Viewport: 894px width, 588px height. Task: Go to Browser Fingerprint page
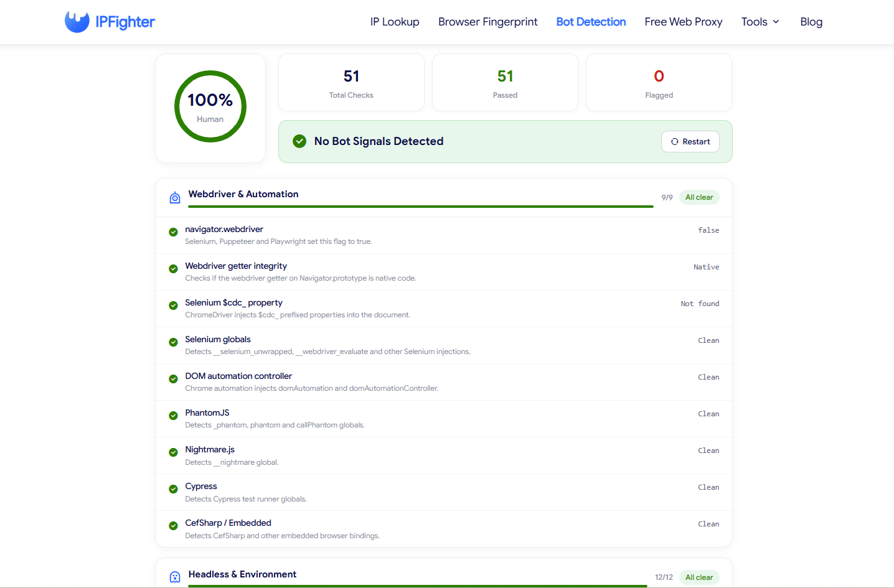pos(487,22)
